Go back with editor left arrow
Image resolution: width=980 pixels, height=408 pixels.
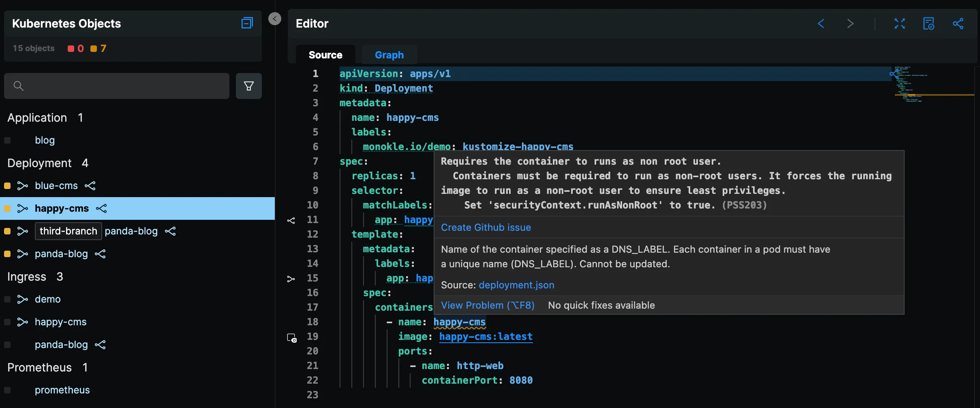point(821,24)
